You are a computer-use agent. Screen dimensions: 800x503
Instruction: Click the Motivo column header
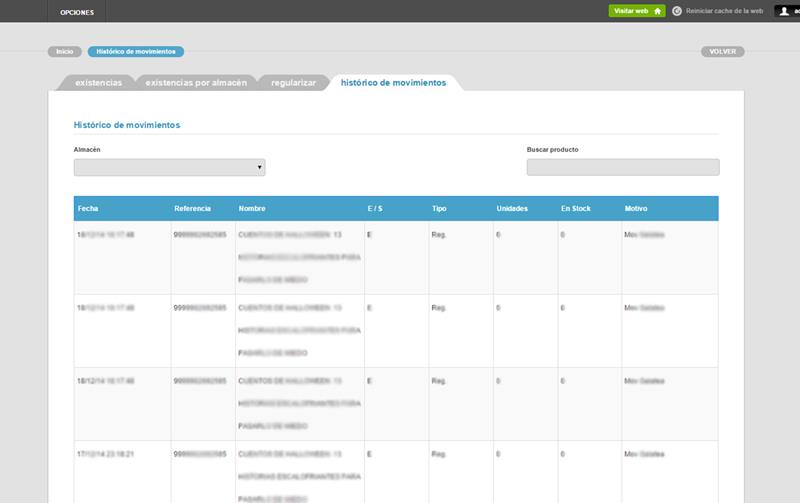[636, 209]
